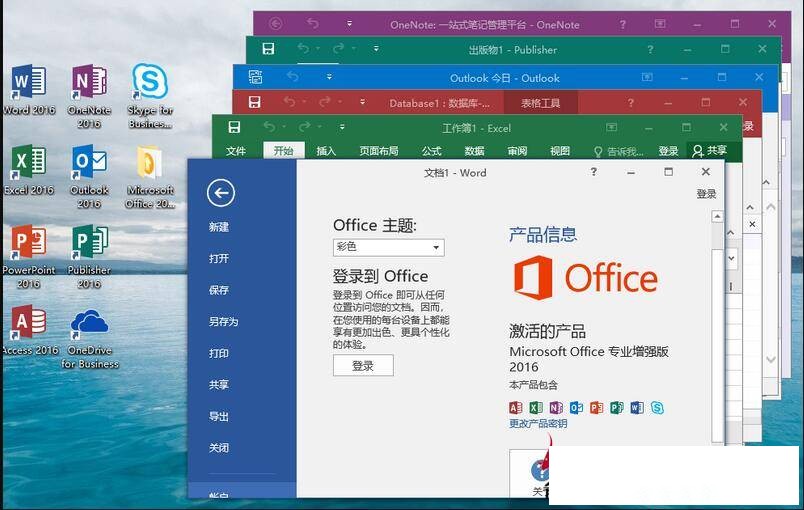Click the redo arrow in Excel title bar
Viewport: 804px width, 510px height.
[x=304, y=127]
